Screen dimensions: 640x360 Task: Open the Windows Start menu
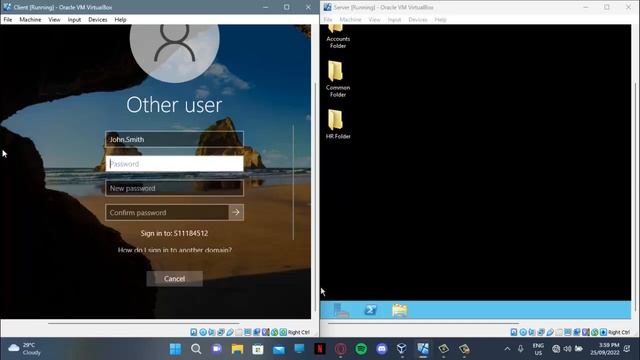point(176,349)
